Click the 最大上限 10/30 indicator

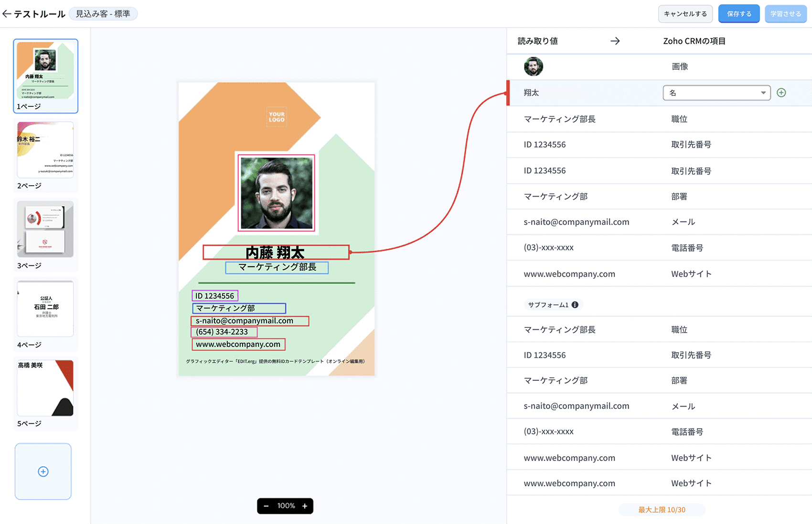point(662,510)
